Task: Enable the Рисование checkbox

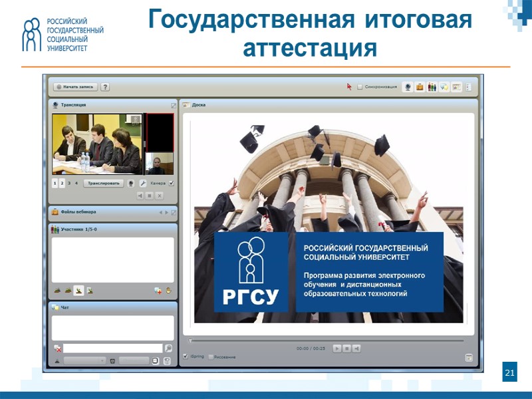Action: coord(211,357)
